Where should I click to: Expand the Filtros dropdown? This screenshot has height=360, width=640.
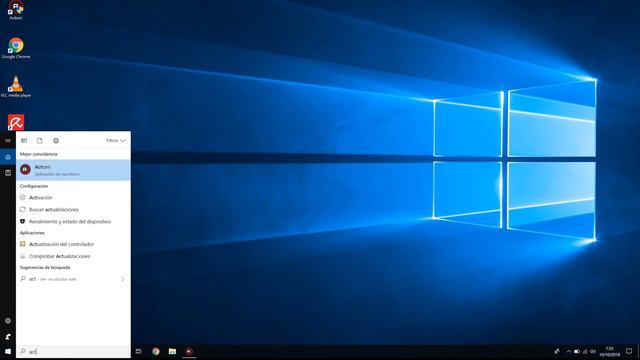point(116,140)
